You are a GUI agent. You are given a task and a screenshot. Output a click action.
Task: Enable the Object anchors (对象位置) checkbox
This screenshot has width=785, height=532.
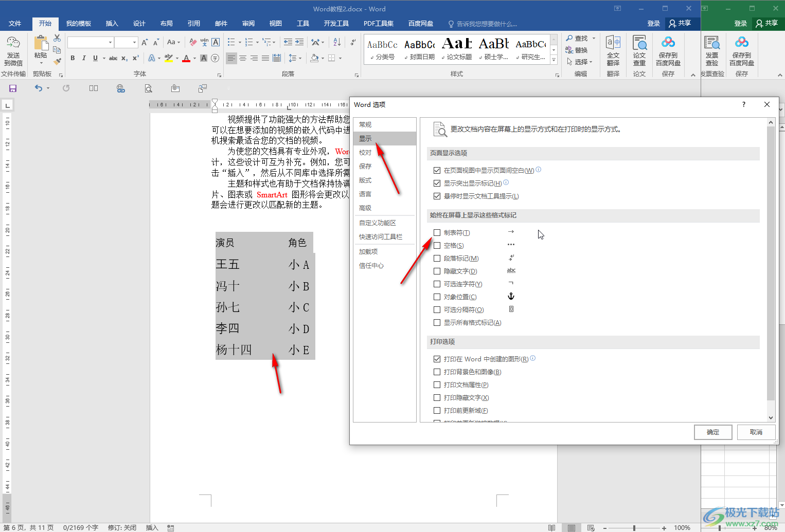coord(437,297)
